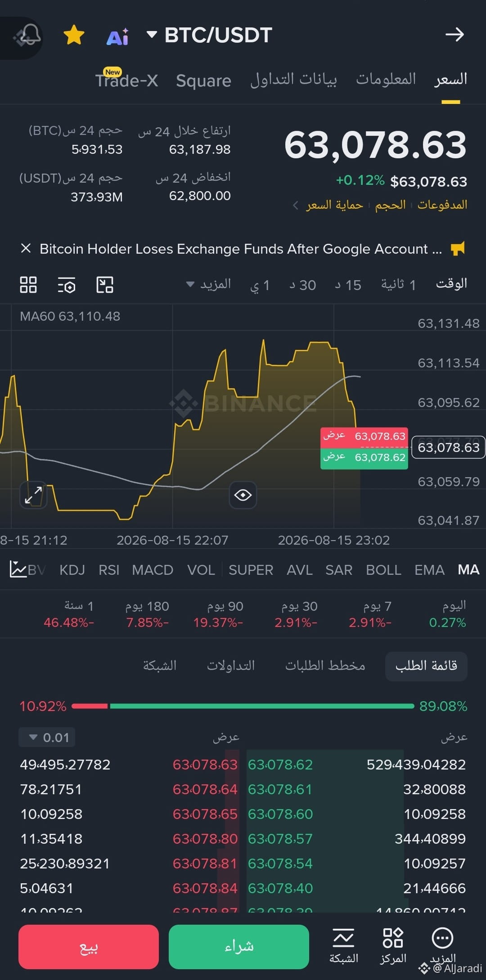Open the الشبكة grid trading icon
Screen dimensions: 486x980
pos(344,946)
